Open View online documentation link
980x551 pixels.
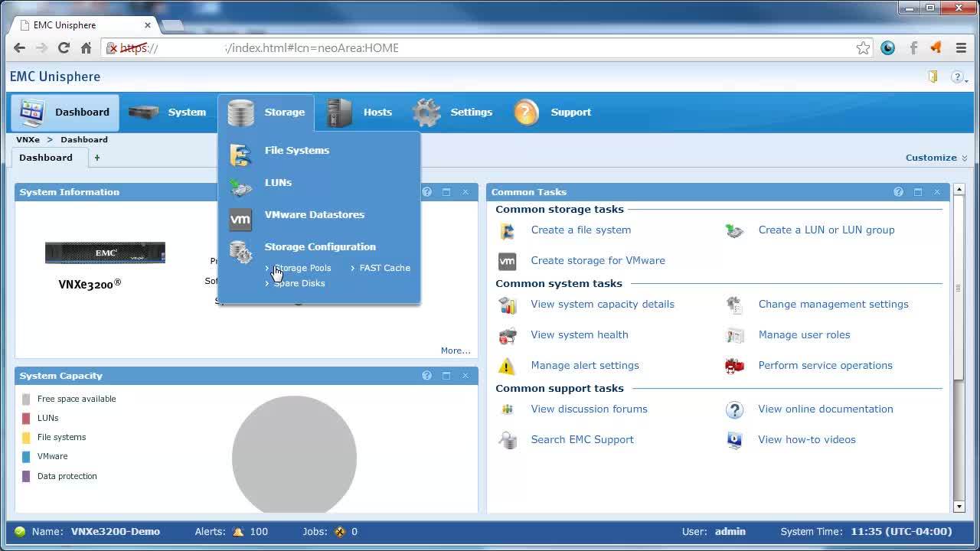pos(825,409)
